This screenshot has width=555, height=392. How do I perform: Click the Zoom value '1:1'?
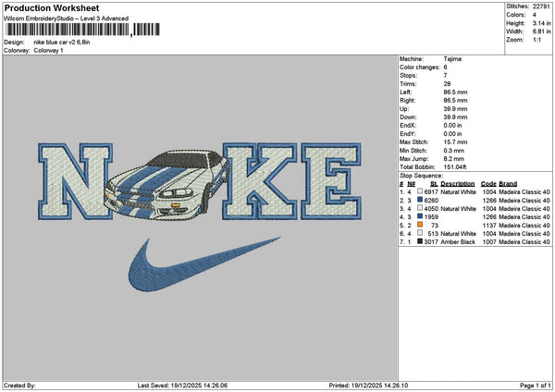point(536,40)
